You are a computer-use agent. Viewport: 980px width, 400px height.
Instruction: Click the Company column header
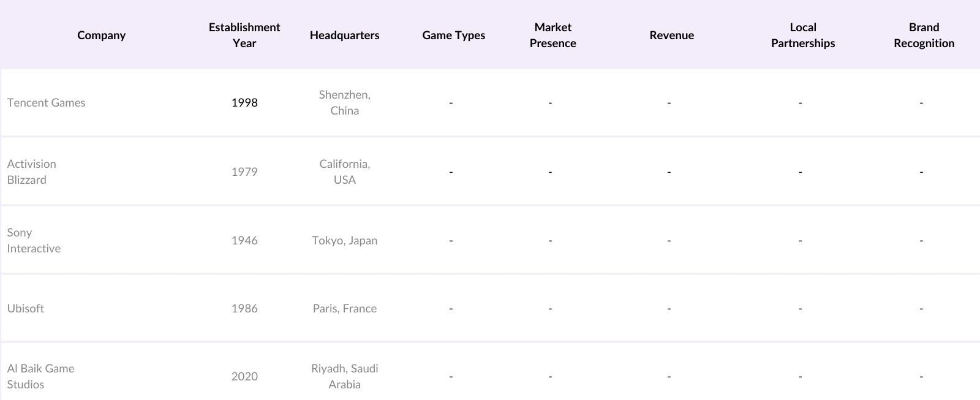[x=102, y=36]
